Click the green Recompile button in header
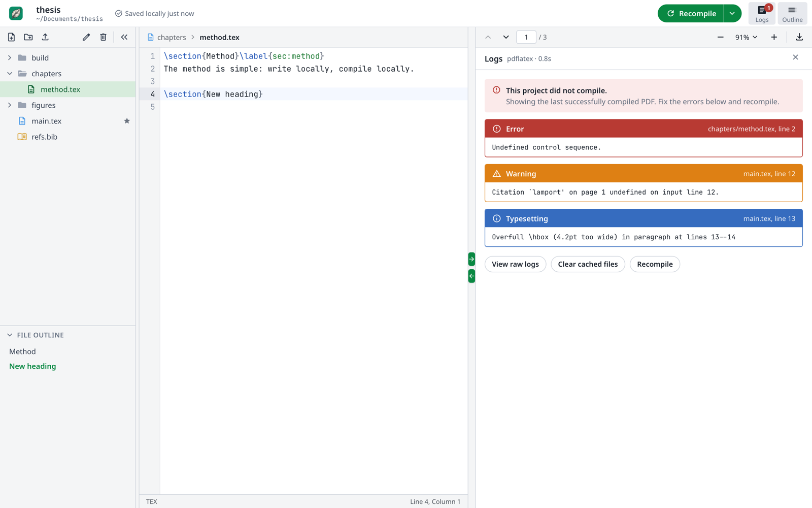 (x=691, y=14)
